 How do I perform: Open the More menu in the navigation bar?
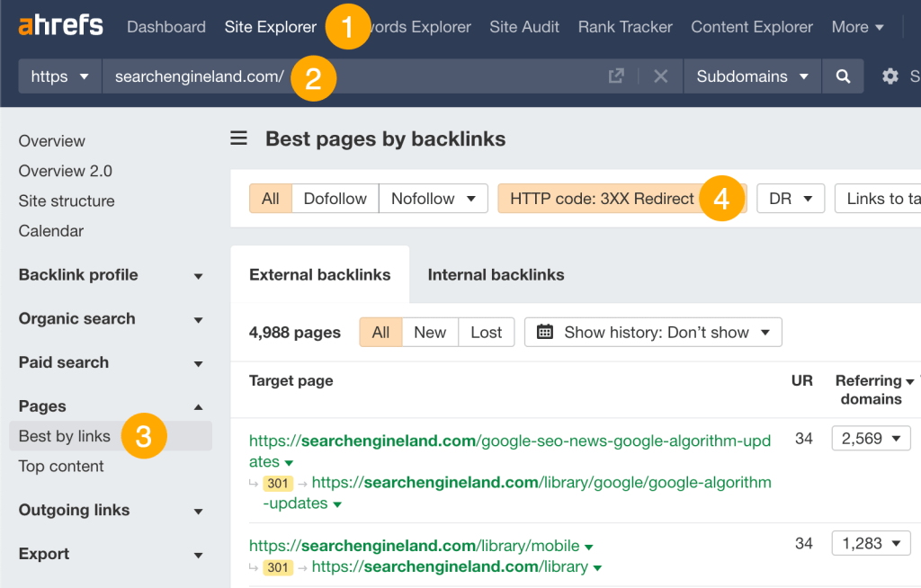(x=856, y=26)
